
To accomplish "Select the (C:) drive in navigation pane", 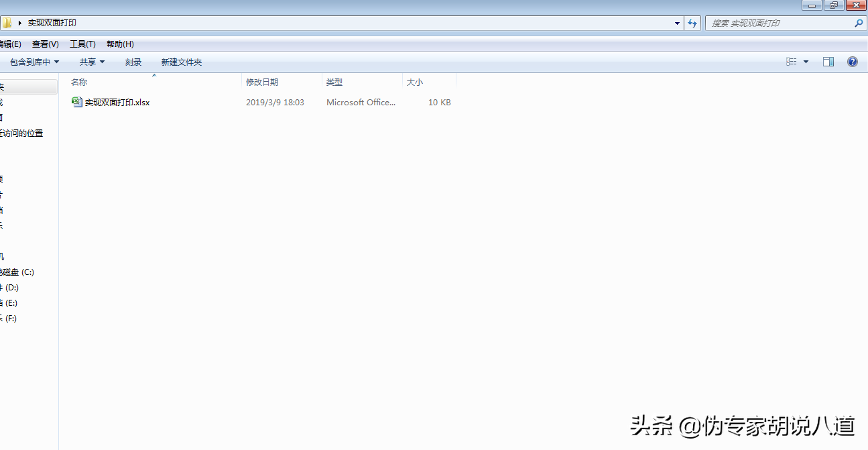I will pos(17,272).
